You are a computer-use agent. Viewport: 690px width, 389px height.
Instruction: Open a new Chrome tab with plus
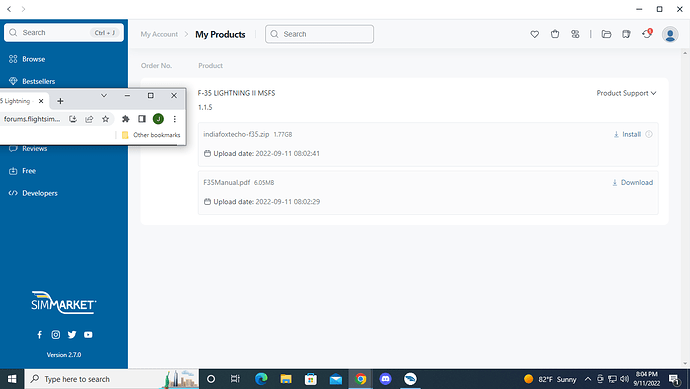60,101
